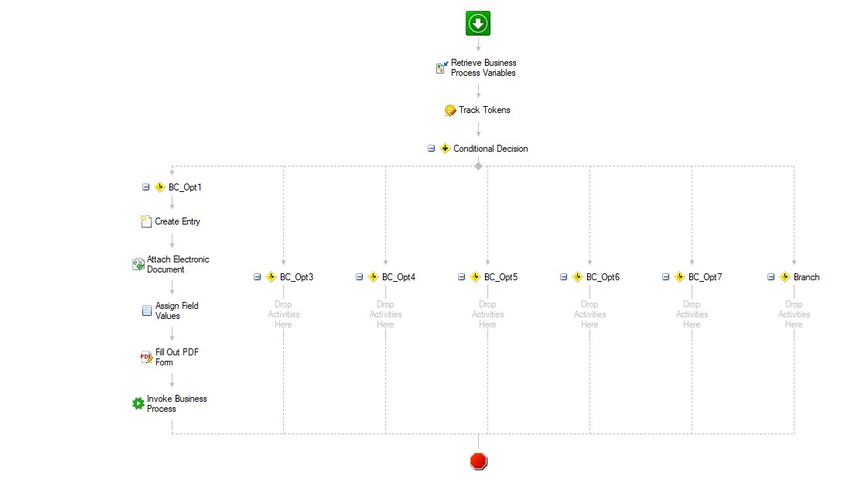Select the Attach Electronic Document icon
This screenshot has height=480, width=868.
(x=138, y=265)
